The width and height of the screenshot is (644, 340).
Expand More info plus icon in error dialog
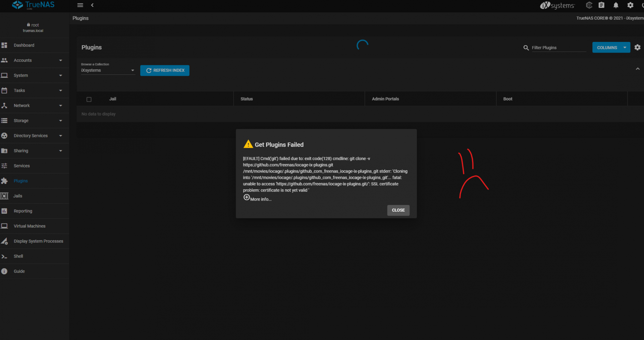247,198
